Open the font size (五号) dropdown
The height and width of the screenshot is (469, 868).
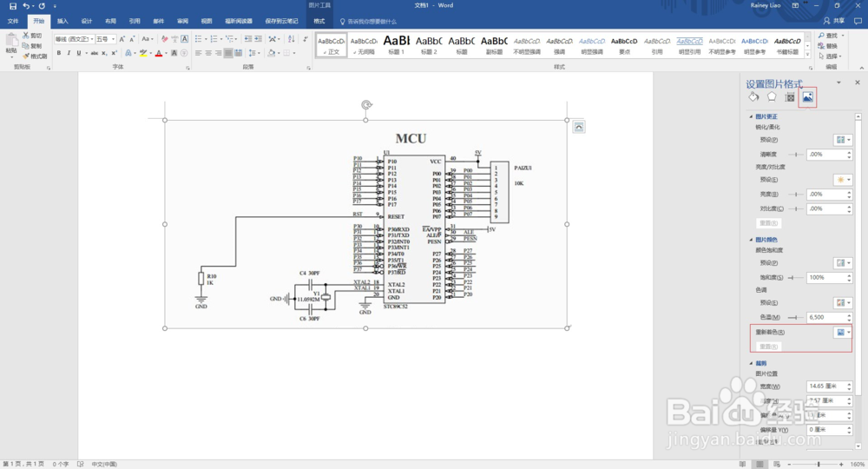coord(113,39)
